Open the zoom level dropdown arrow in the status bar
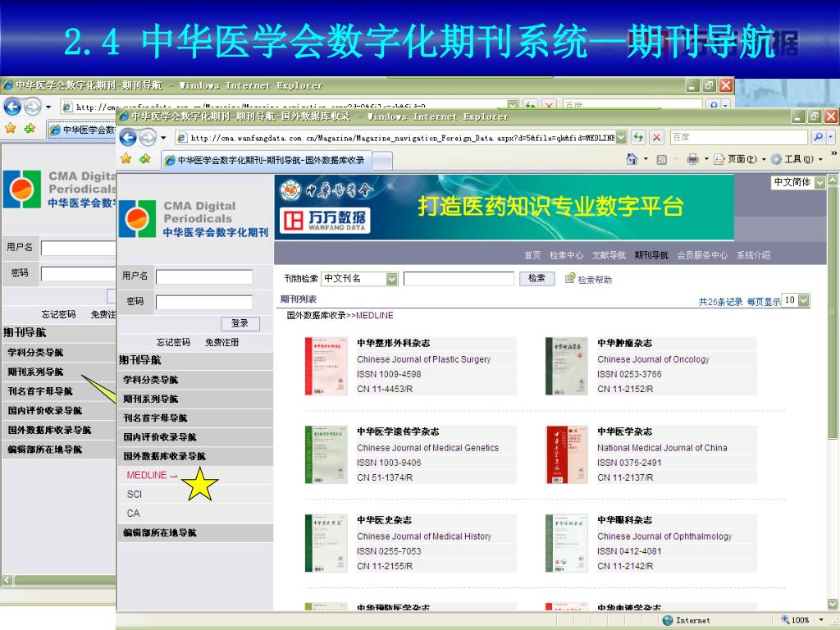The height and width of the screenshot is (630, 840). (x=820, y=620)
